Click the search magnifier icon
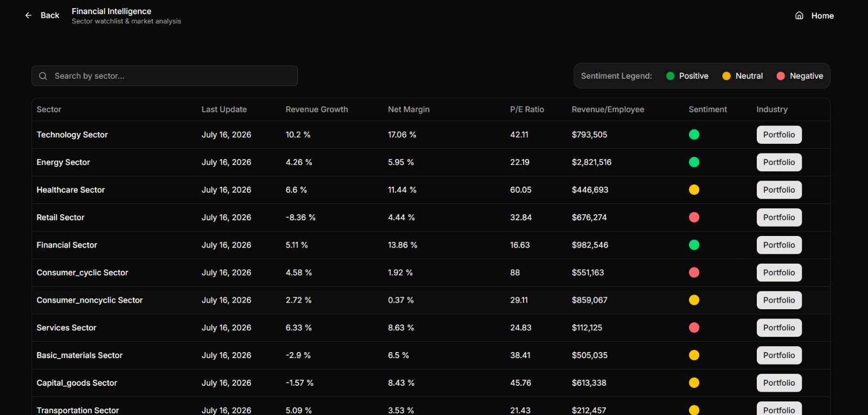The width and height of the screenshot is (868, 415). pos(43,76)
